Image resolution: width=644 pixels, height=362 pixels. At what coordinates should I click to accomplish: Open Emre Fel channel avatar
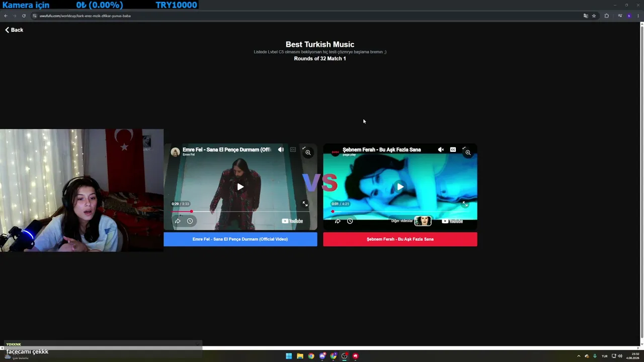175,152
